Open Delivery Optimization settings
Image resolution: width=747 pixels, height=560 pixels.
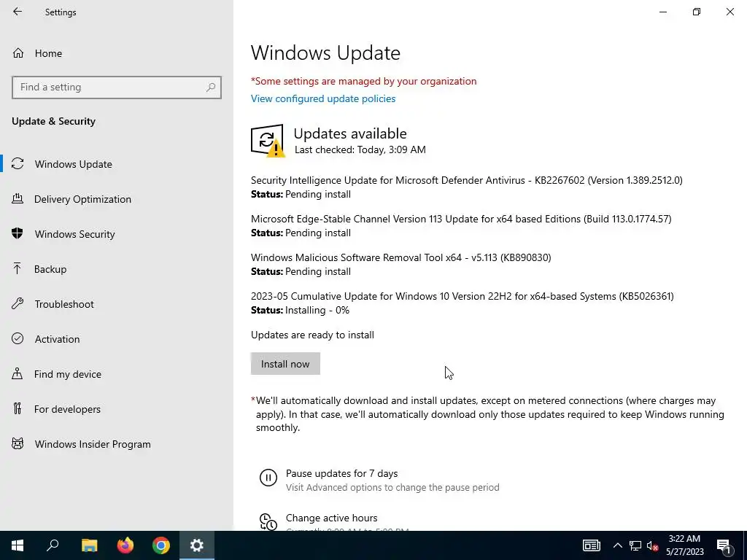[x=117, y=199]
